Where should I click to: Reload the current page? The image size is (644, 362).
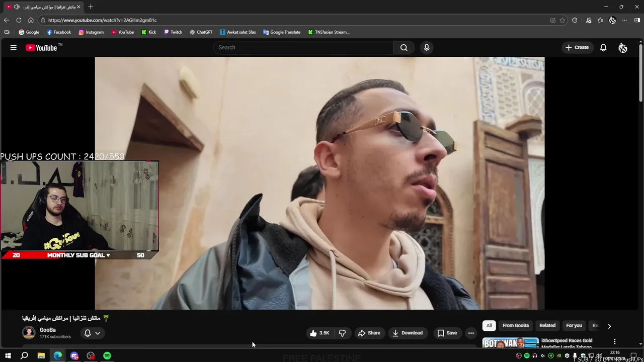(x=19, y=20)
